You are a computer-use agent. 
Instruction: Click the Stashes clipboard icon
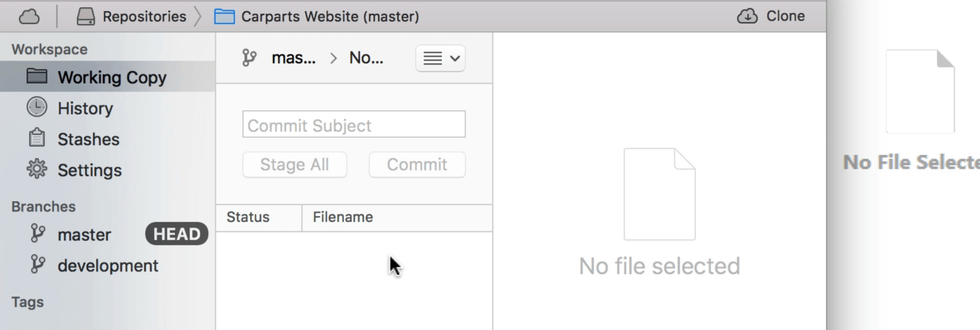click(37, 139)
